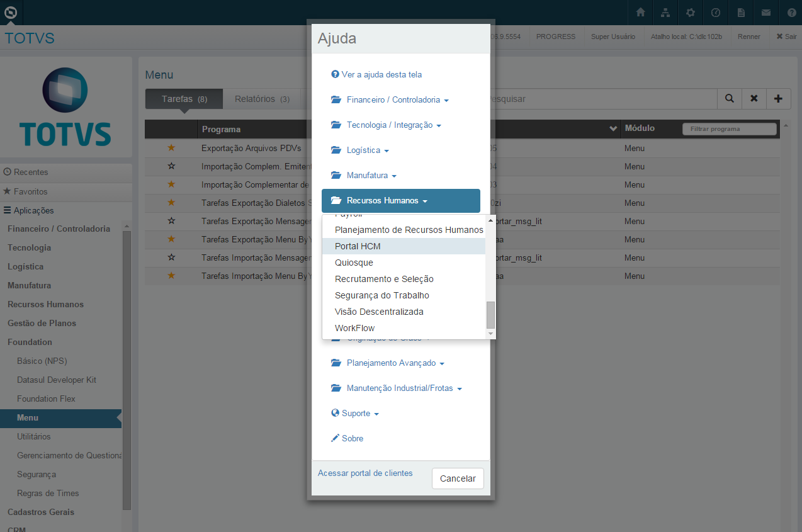The height and width of the screenshot is (532, 802).
Task: Click the Cancelar button
Action: click(458, 478)
